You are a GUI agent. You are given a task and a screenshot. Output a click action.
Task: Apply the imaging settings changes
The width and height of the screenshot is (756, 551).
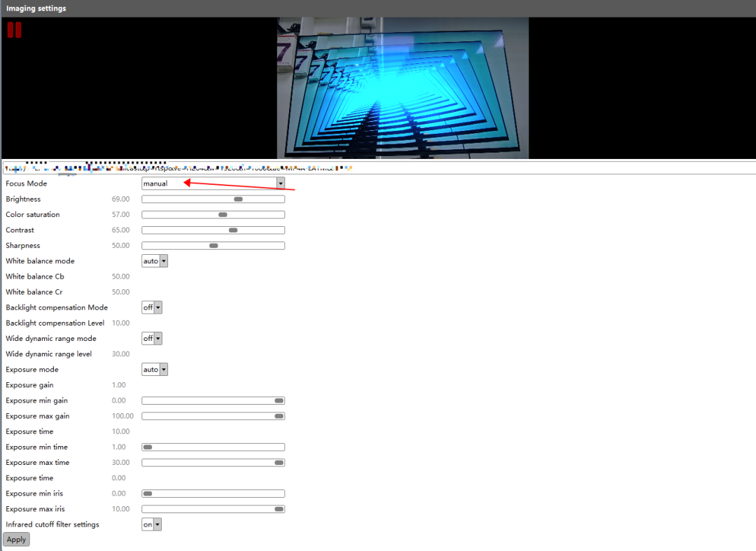click(16, 539)
